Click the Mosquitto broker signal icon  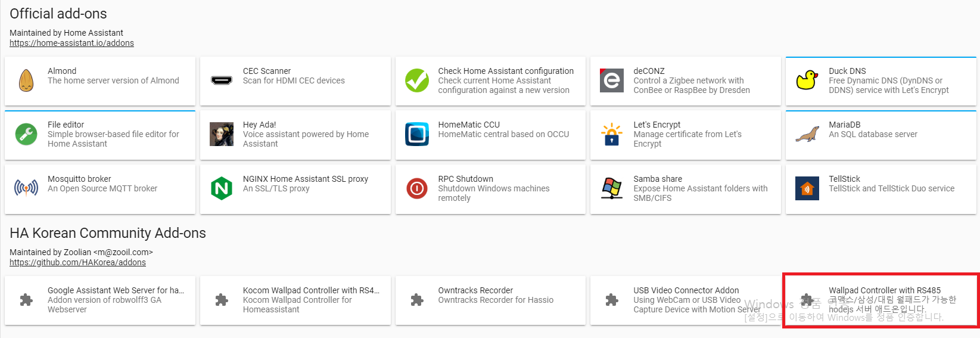pos(26,188)
